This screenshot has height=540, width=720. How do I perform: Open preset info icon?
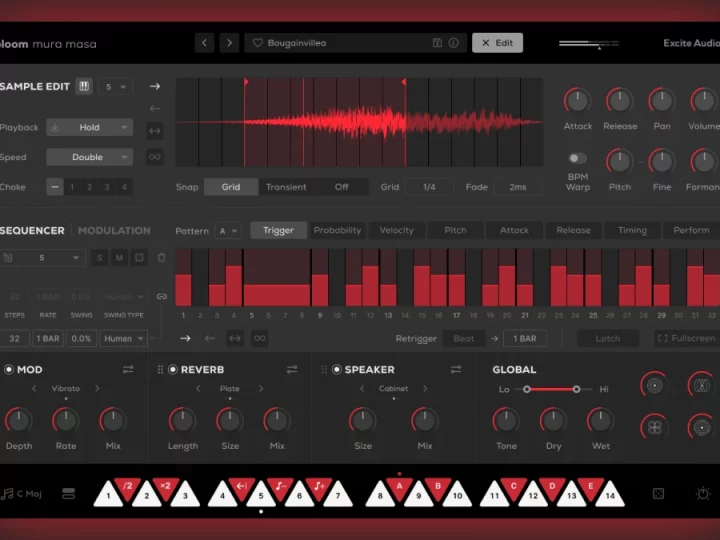click(x=453, y=43)
